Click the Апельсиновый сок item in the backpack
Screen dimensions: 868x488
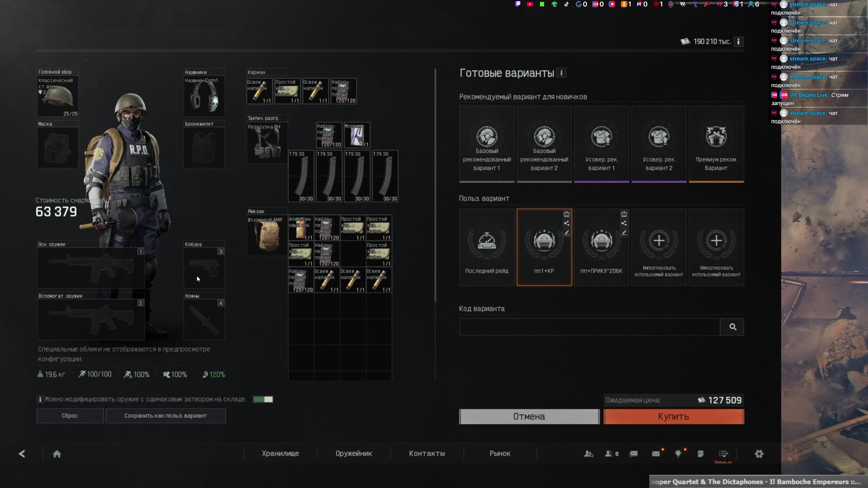(301, 228)
